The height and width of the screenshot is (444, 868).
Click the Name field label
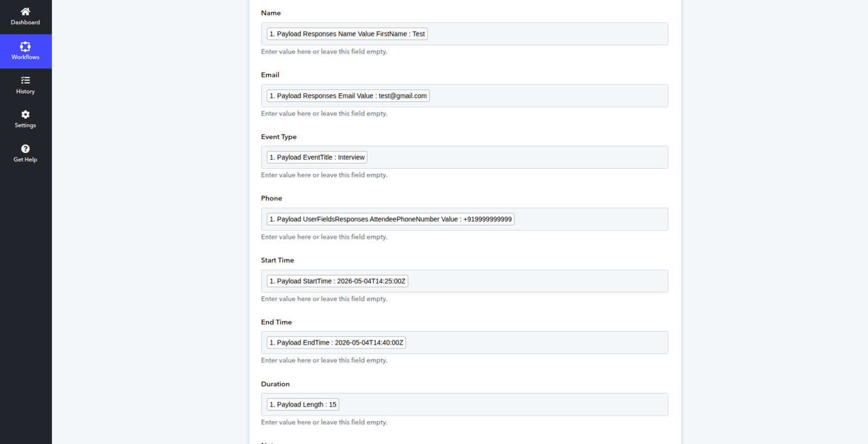tap(271, 13)
